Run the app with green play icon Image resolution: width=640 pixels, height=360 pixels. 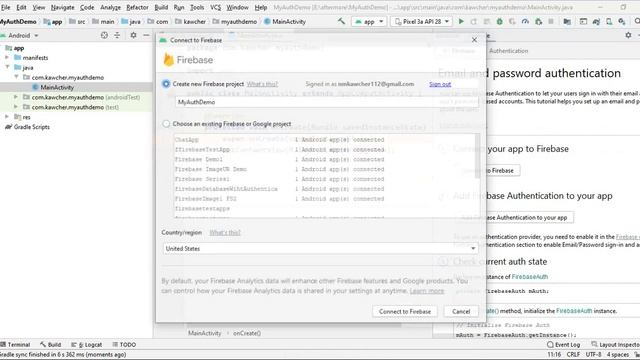[x=461, y=21]
